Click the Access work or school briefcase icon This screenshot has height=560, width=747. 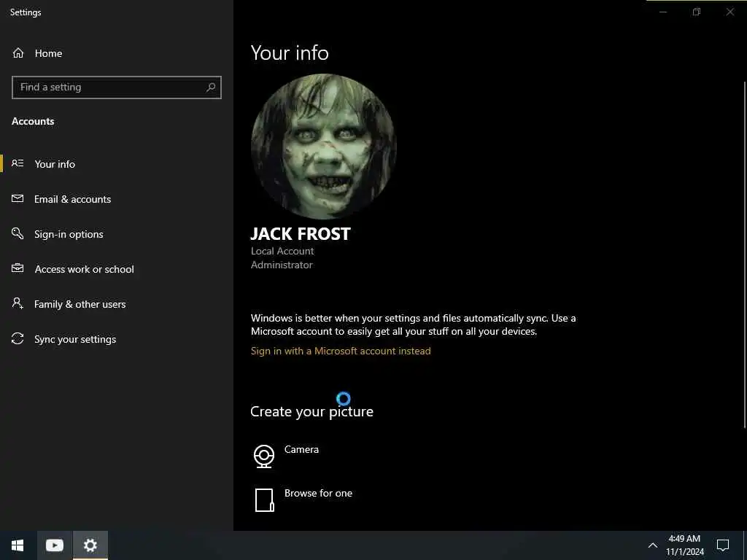[x=18, y=268]
